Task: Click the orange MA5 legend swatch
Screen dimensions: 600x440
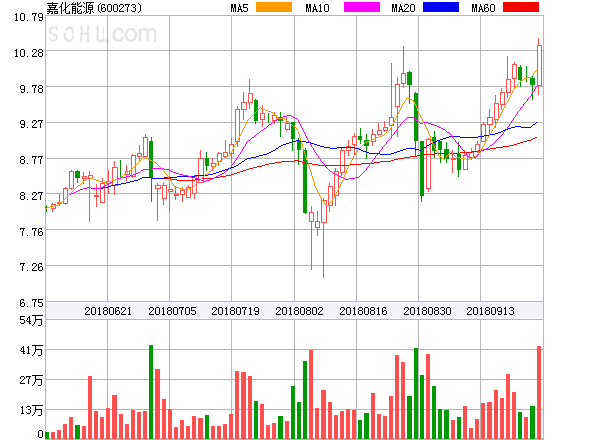Action: point(274,8)
